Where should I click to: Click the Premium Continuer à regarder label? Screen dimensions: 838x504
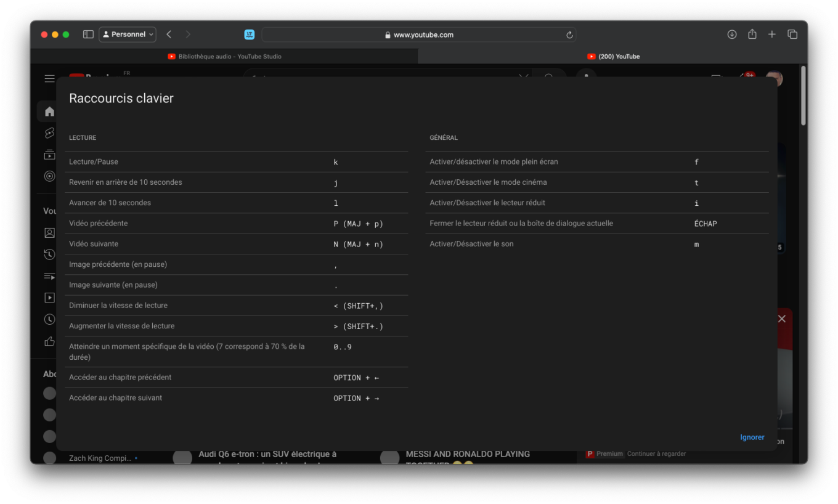coord(635,454)
